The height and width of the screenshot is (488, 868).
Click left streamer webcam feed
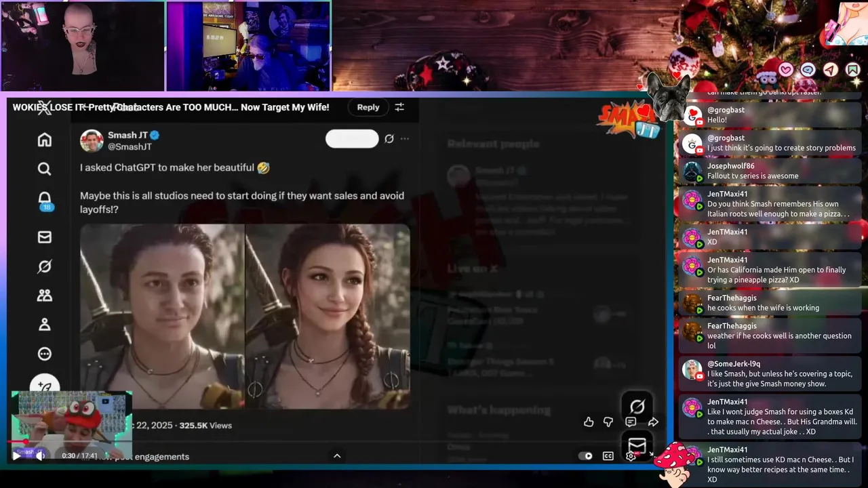click(83, 46)
